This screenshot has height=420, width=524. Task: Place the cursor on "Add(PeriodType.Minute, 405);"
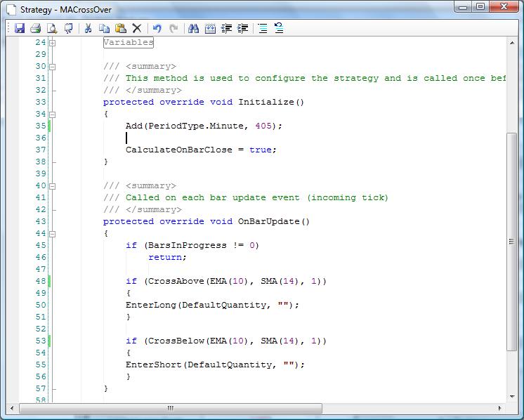(204, 126)
